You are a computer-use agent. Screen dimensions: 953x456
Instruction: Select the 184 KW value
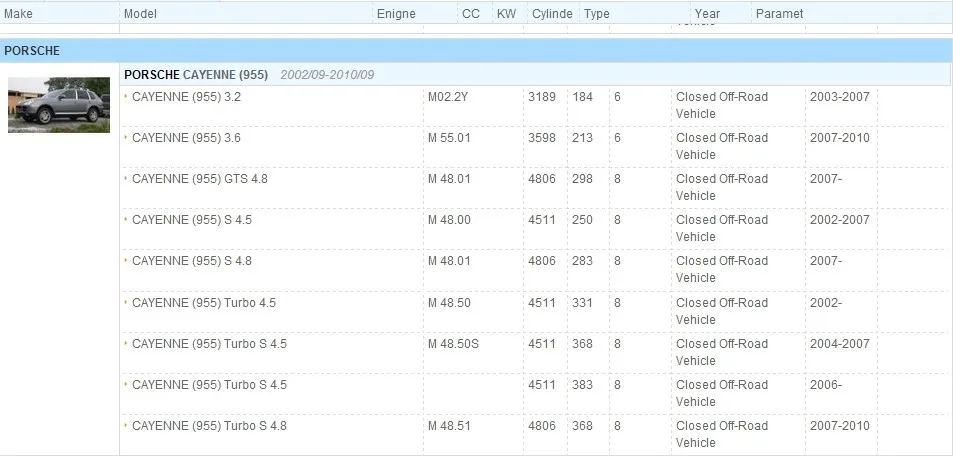point(582,97)
